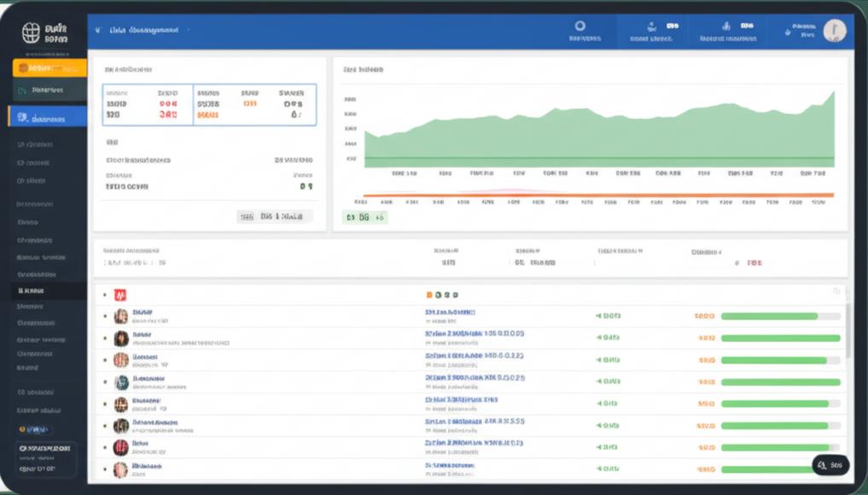Tick the bullet marker on the second table row

[x=105, y=338]
